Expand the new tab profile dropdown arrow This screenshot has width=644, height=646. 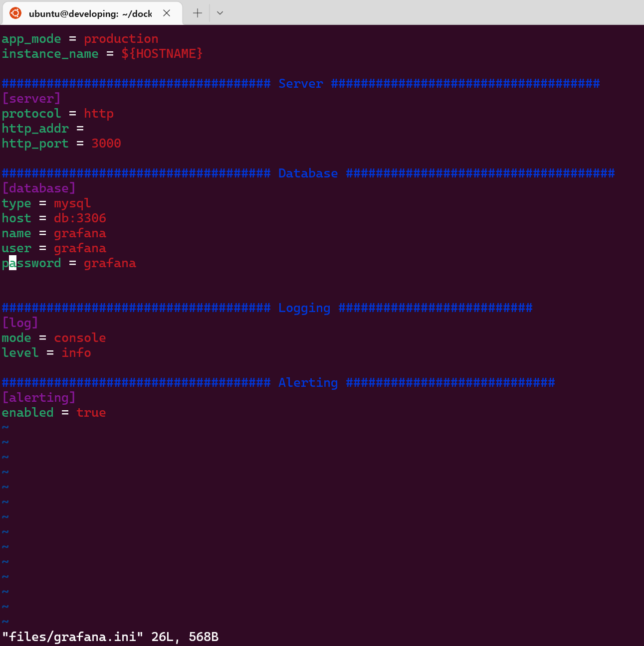point(220,13)
